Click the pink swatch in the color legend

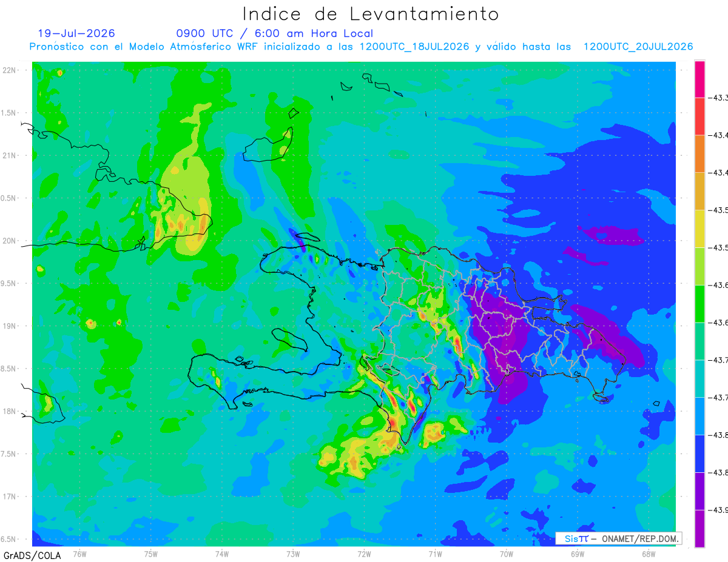coord(699,79)
